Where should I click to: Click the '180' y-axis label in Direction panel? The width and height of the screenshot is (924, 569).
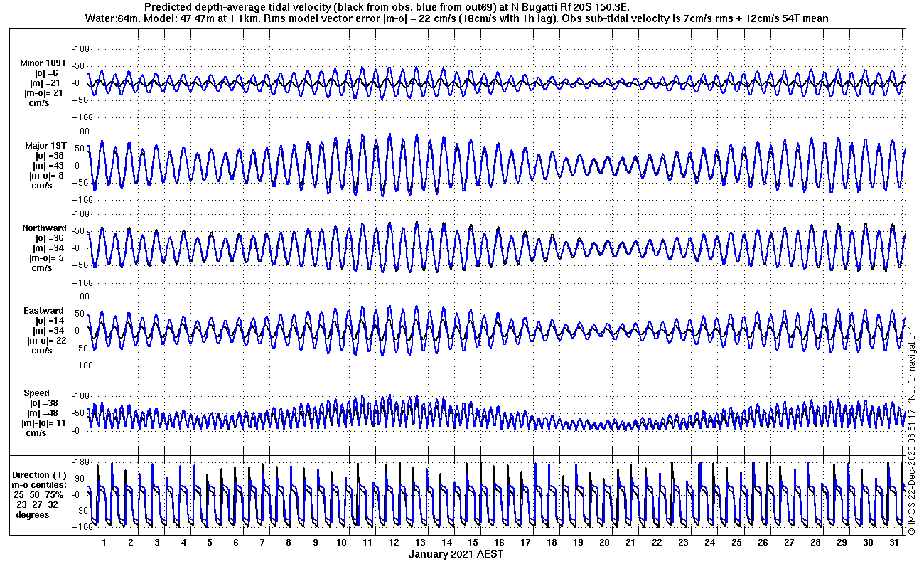tap(82, 463)
